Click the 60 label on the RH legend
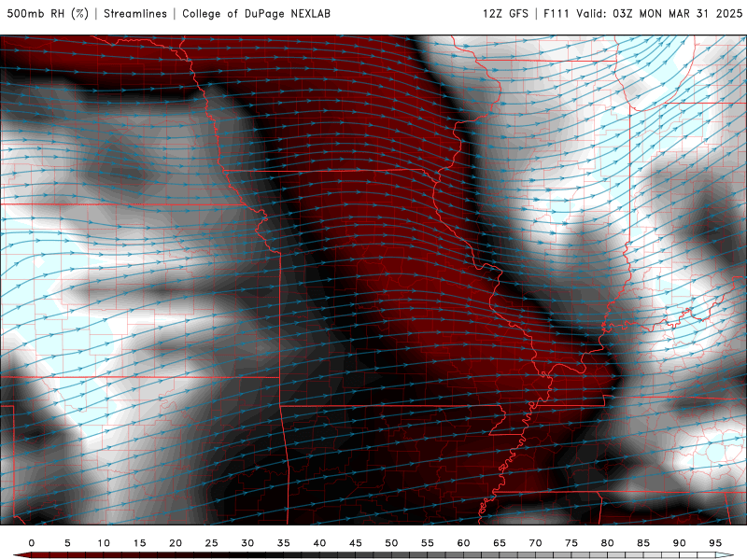 [463, 543]
